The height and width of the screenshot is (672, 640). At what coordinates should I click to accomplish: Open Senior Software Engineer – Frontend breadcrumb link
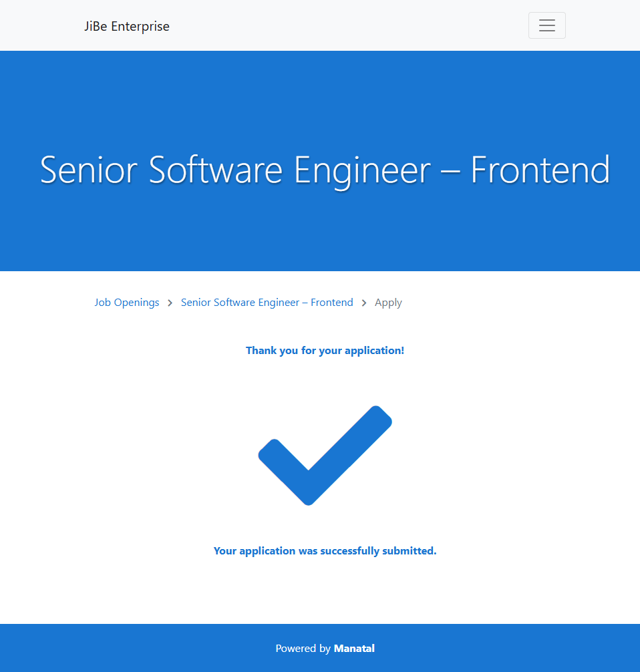click(x=267, y=303)
